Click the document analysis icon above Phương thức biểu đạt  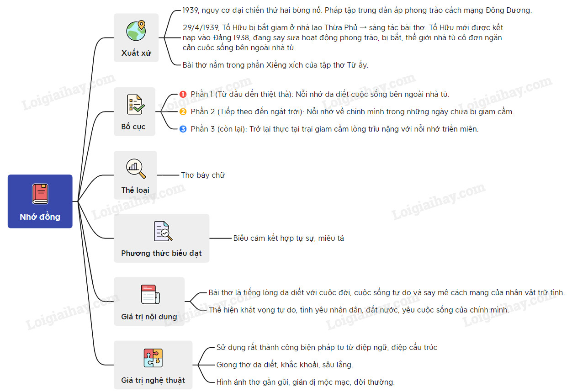pos(162,231)
